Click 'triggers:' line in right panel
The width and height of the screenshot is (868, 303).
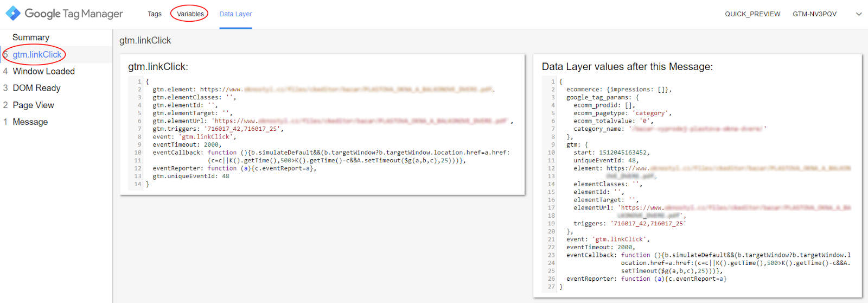(x=630, y=224)
